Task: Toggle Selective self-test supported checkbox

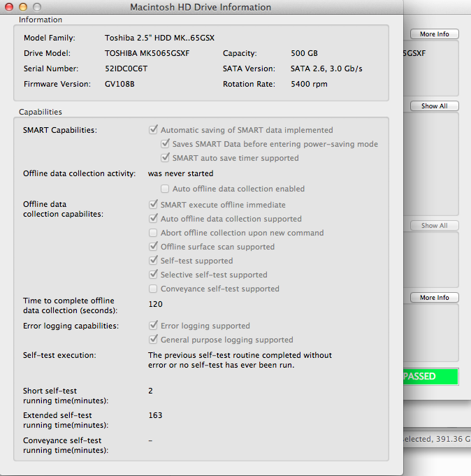Action: (x=153, y=275)
